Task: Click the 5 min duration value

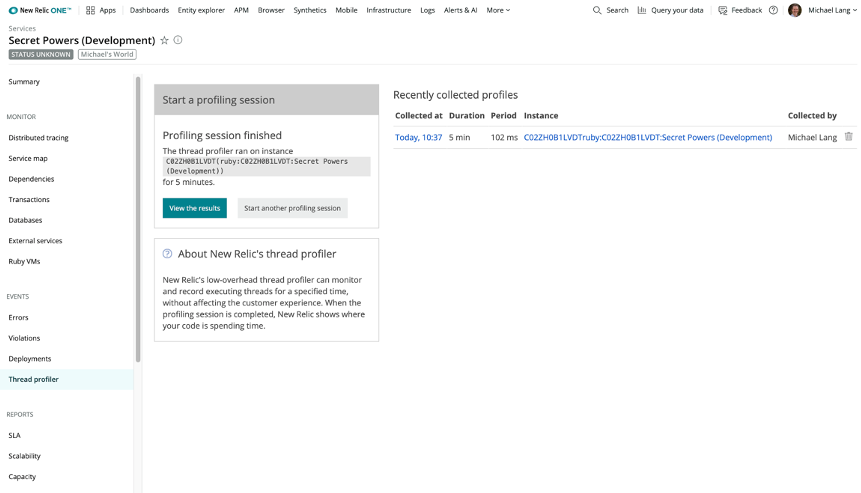Action: (x=460, y=137)
